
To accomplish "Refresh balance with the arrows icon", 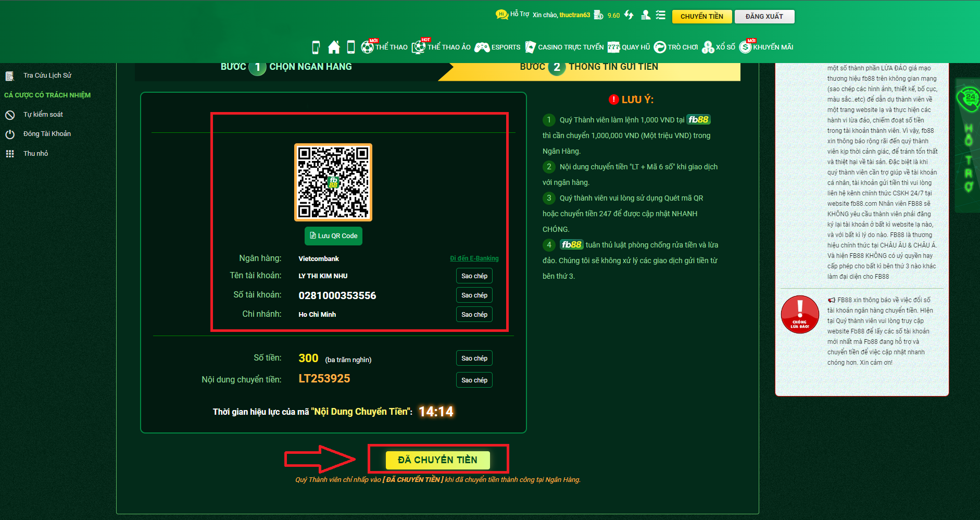I will 629,15.
